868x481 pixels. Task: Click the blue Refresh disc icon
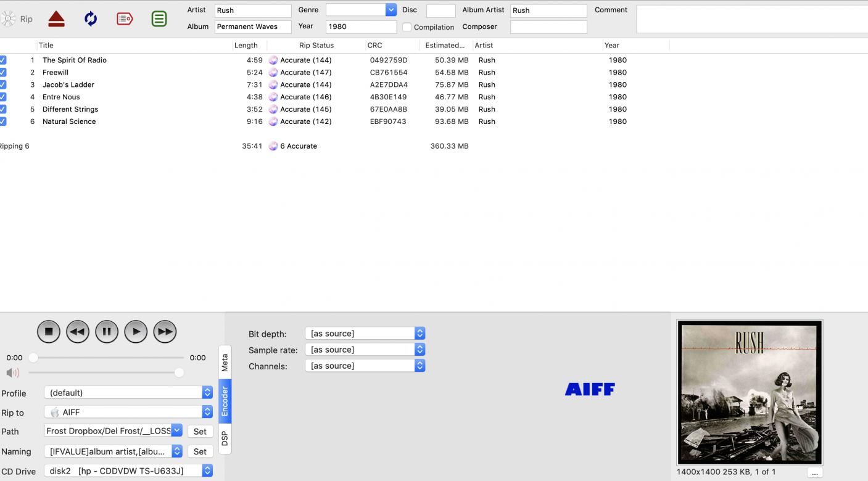(x=91, y=19)
